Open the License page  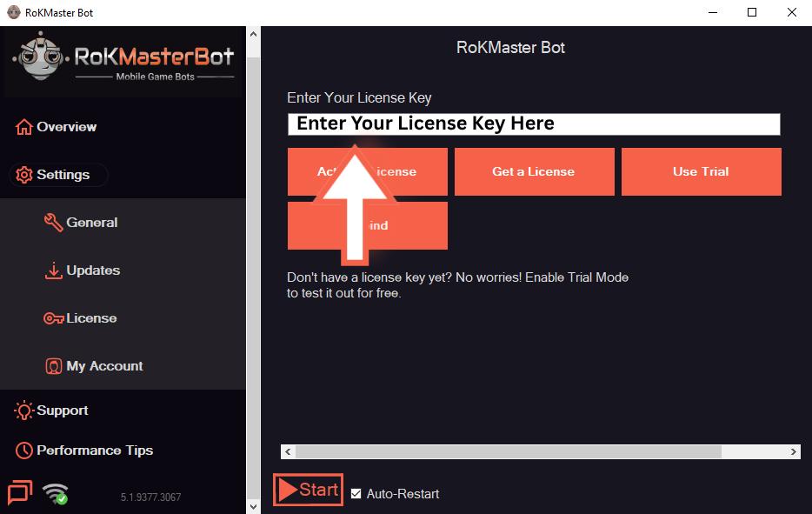coord(80,318)
